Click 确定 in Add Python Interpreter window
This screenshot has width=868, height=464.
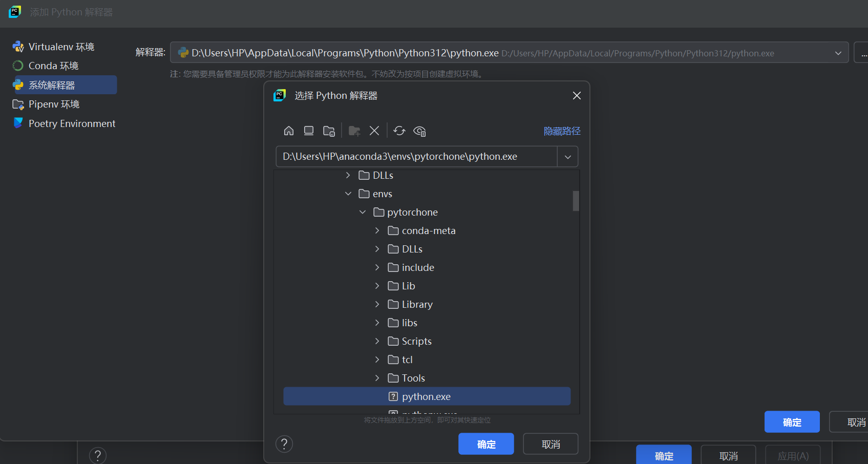pos(792,422)
